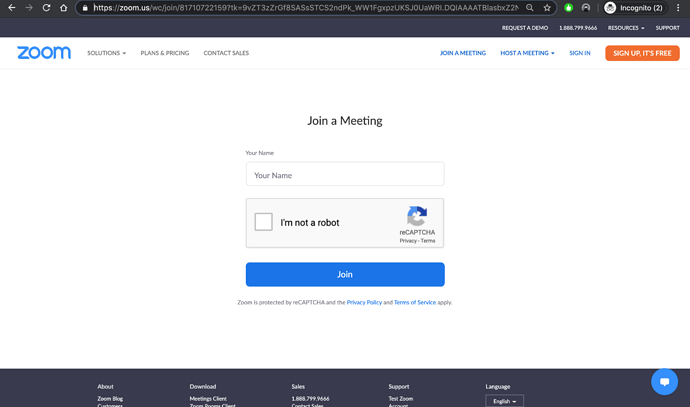Screen dimensions: 690x407
Task: Open the browser three-dot menu
Action: [x=678, y=8]
